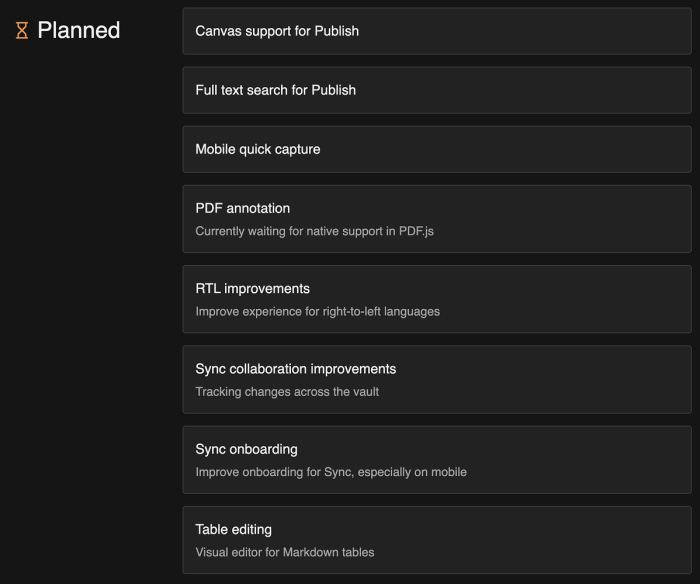The image size is (700, 584).
Task: Click the Tracking changes across the vault text
Action: pyautogui.click(x=287, y=392)
